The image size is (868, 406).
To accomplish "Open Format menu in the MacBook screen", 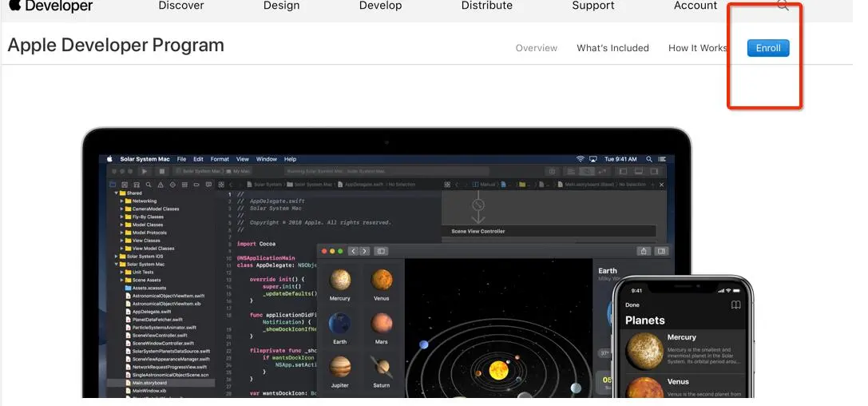I will pyautogui.click(x=220, y=159).
